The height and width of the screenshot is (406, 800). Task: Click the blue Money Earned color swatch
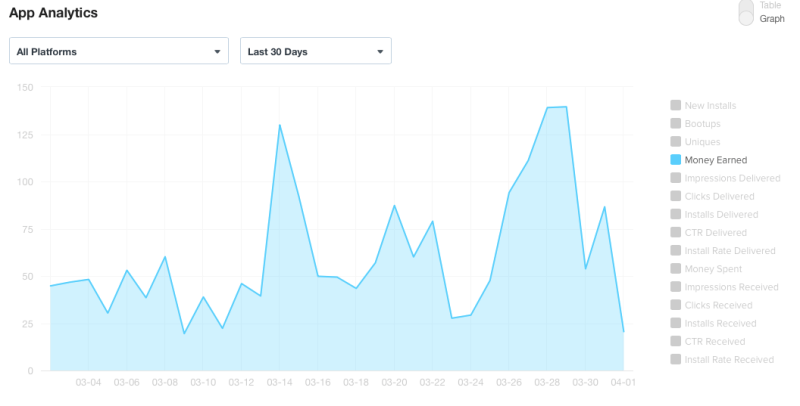point(676,160)
